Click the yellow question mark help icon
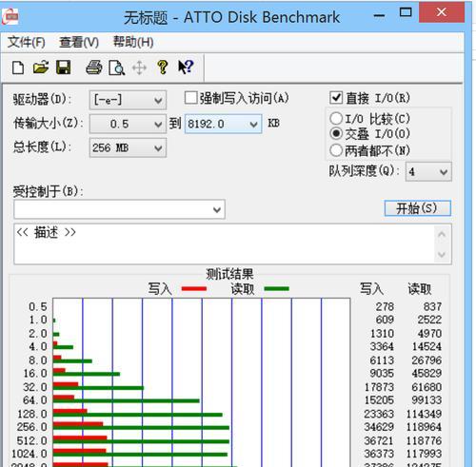This screenshot has width=476, height=467. [x=163, y=68]
